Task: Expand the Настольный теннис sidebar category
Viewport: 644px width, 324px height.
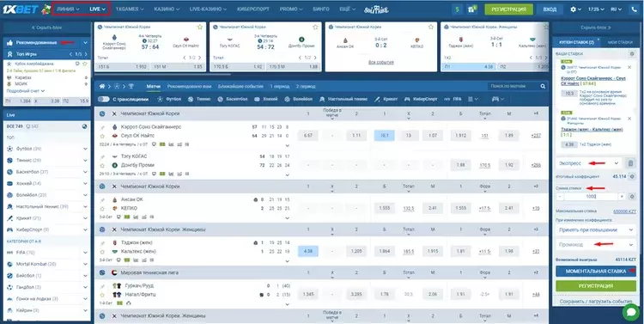Action: (85, 206)
